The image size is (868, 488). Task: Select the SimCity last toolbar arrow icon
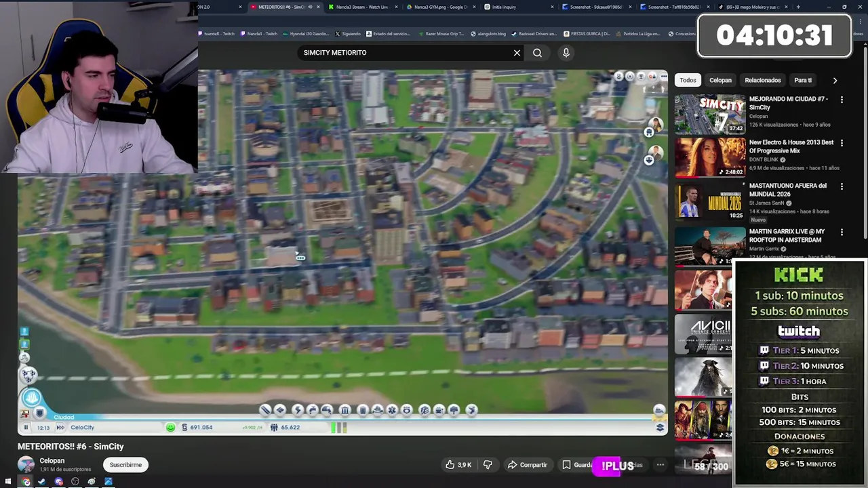coord(471,410)
